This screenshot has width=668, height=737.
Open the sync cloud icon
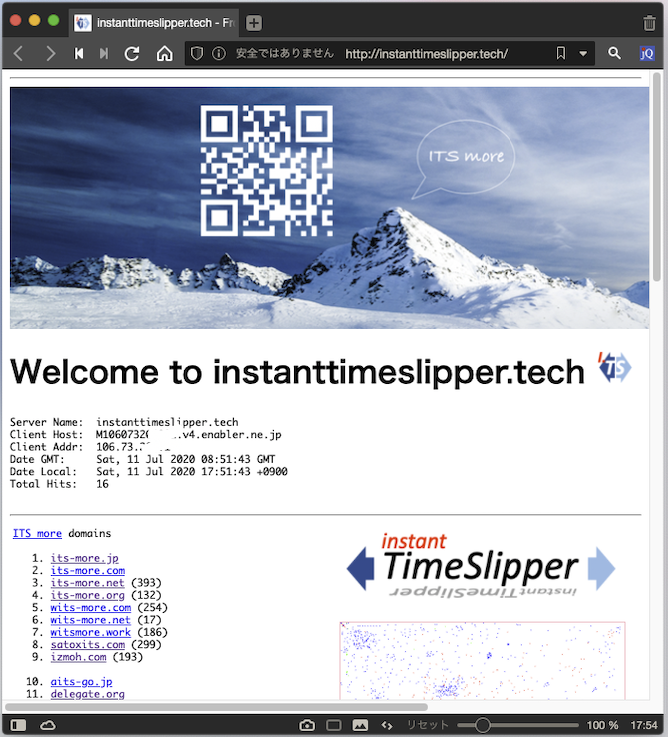pyautogui.click(x=47, y=724)
